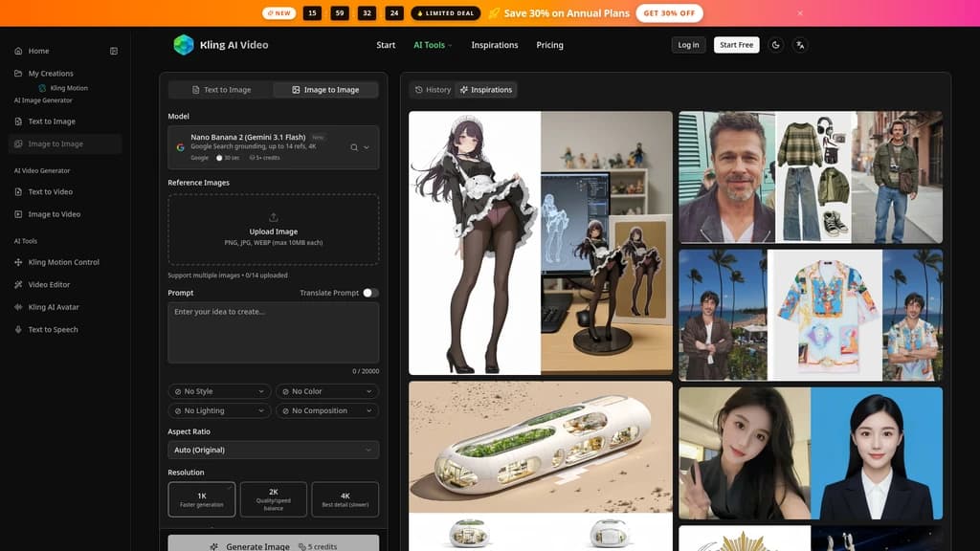Open the No Composition dropdown
Image resolution: width=980 pixels, height=551 pixels.
click(327, 410)
